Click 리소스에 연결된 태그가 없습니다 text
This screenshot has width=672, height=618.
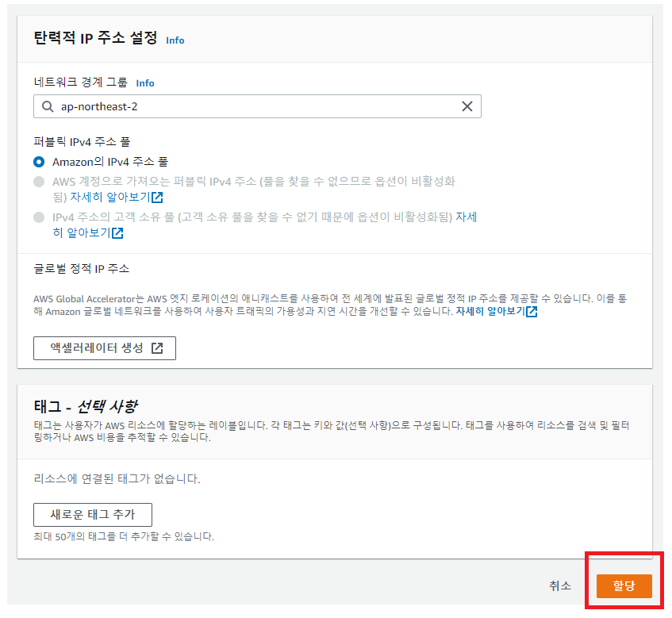coord(117,478)
